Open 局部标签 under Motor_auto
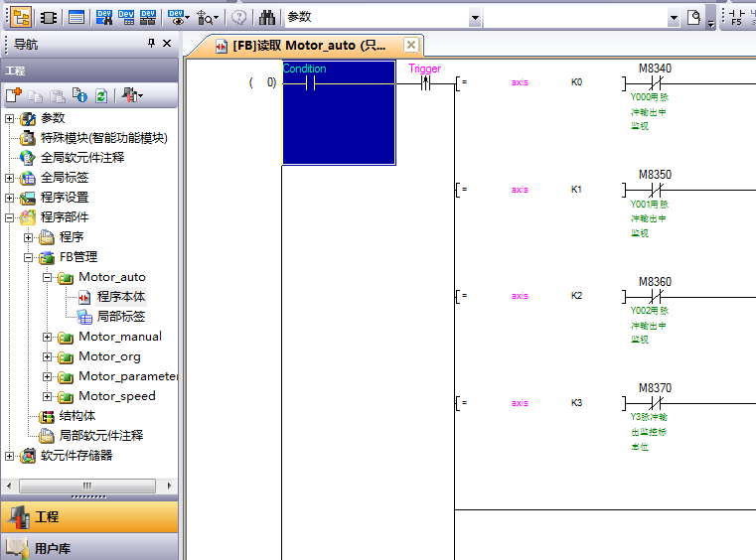Image resolution: width=756 pixels, height=560 pixels. 120,317
